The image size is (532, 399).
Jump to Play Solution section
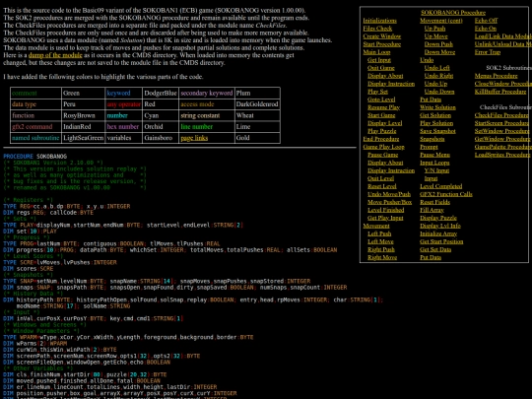pos(436,123)
